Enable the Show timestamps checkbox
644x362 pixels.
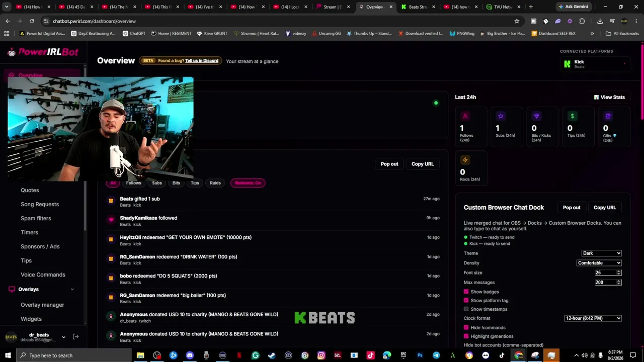pos(466,309)
